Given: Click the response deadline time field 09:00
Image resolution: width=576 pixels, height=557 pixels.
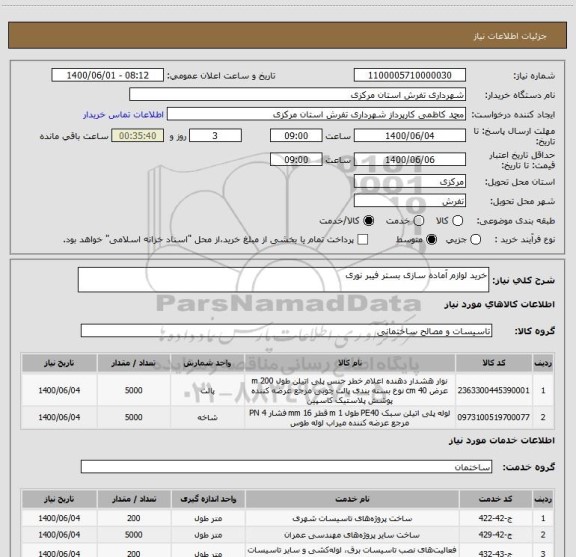Looking at the screenshot, I should coord(296,136).
